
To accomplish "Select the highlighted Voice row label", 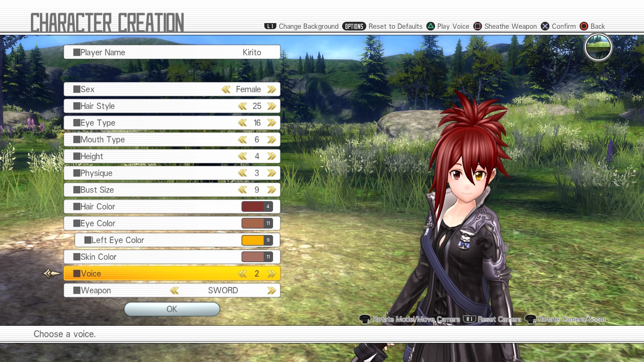I will coord(91,274).
